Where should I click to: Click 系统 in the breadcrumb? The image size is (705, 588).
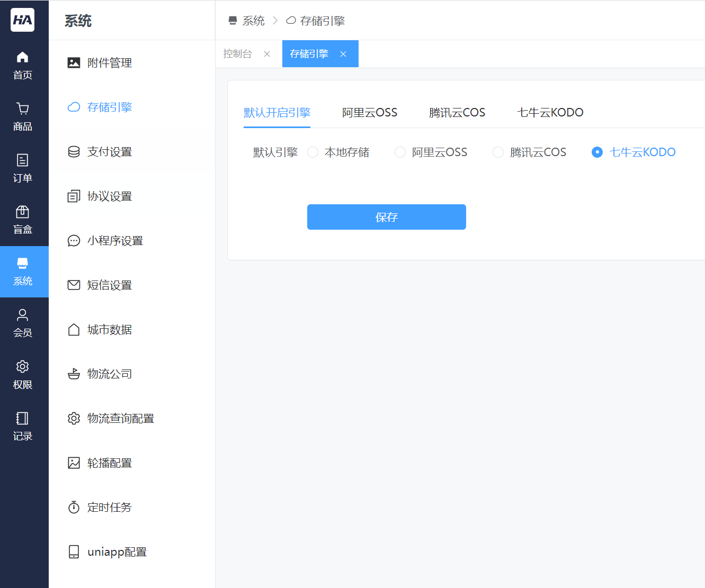click(253, 21)
